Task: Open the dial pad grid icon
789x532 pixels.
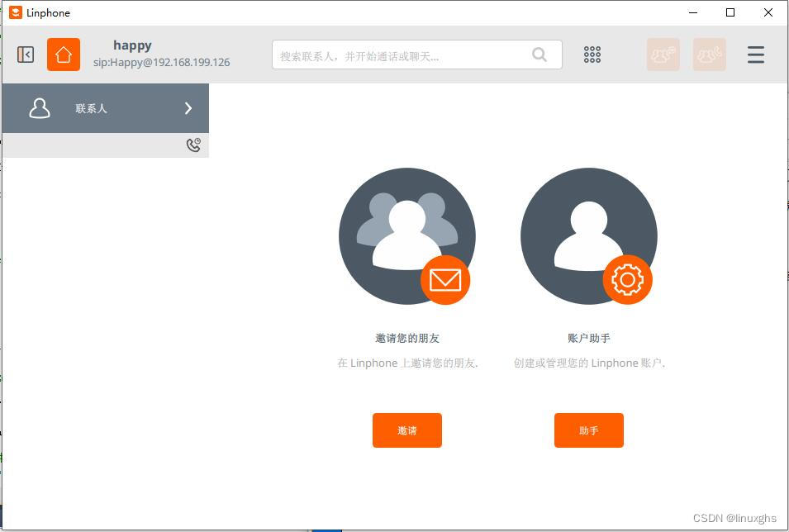Action: click(x=592, y=55)
